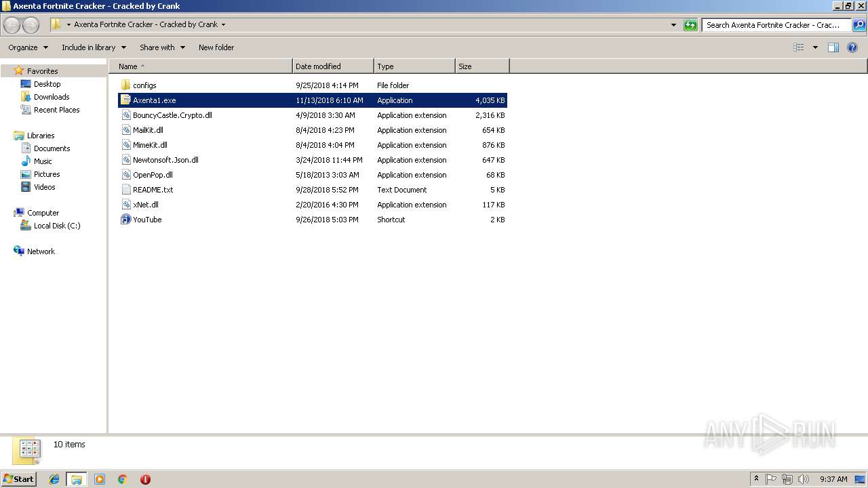The height and width of the screenshot is (488, 868).
Task: Open Local Disk (C:)
Action: tap(57, 226)
